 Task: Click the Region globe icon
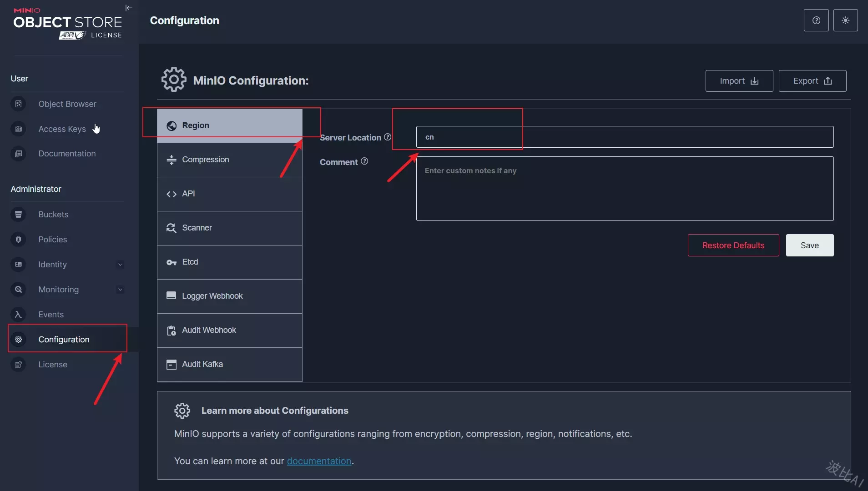click(x=172, y=126)
